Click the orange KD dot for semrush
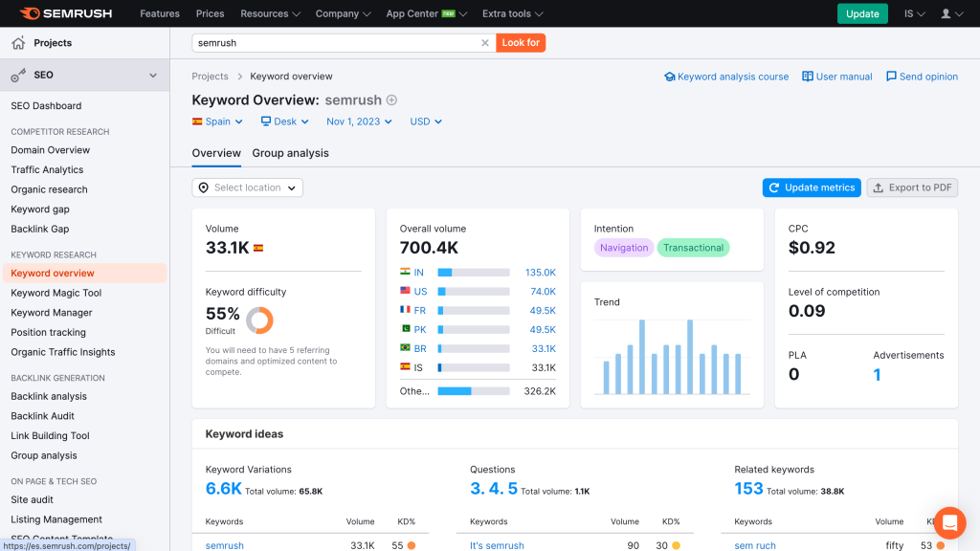Viewport: 980px width, 551px height. pos(412,545)
